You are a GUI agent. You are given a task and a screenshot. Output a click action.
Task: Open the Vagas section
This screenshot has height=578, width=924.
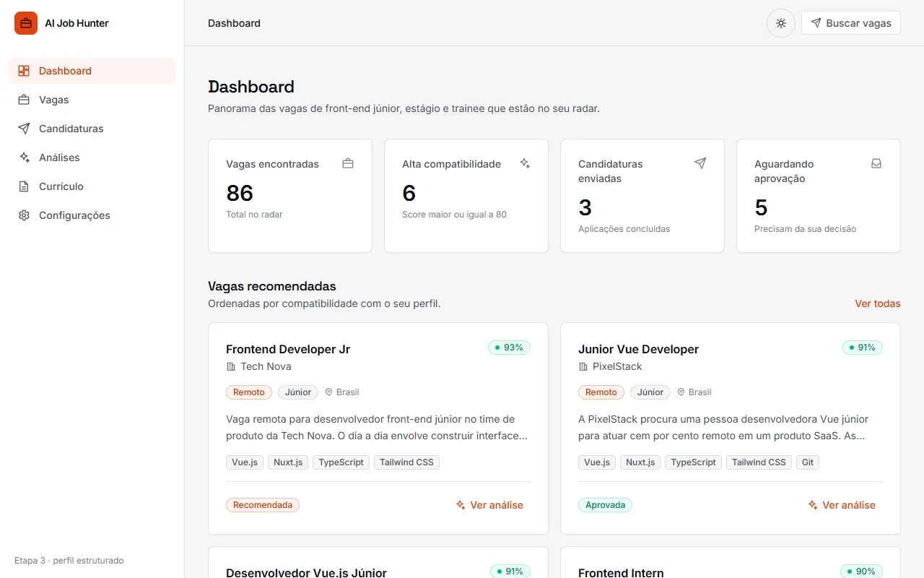pyautogui.click(x=92, y=100)
